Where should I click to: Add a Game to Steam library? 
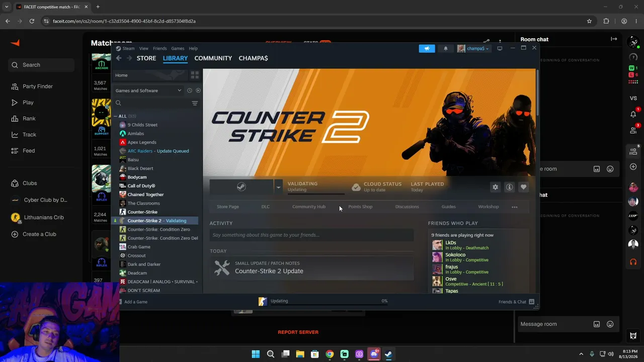(x=133, y=302)
